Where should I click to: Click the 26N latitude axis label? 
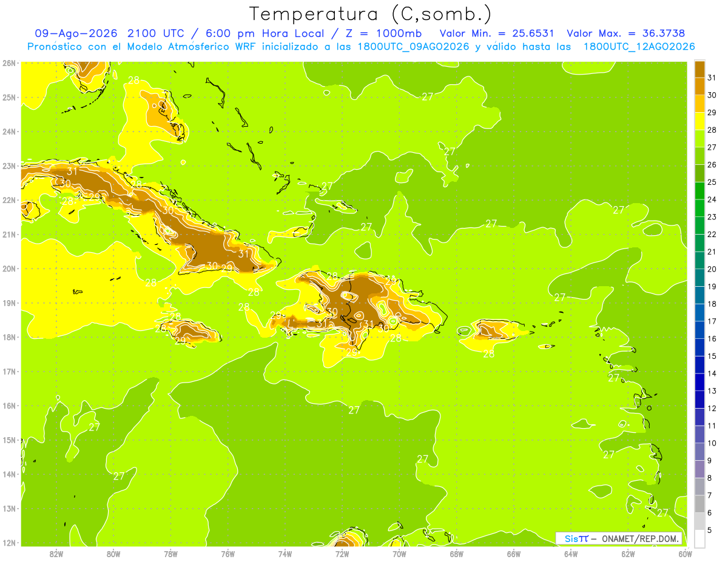9,63
